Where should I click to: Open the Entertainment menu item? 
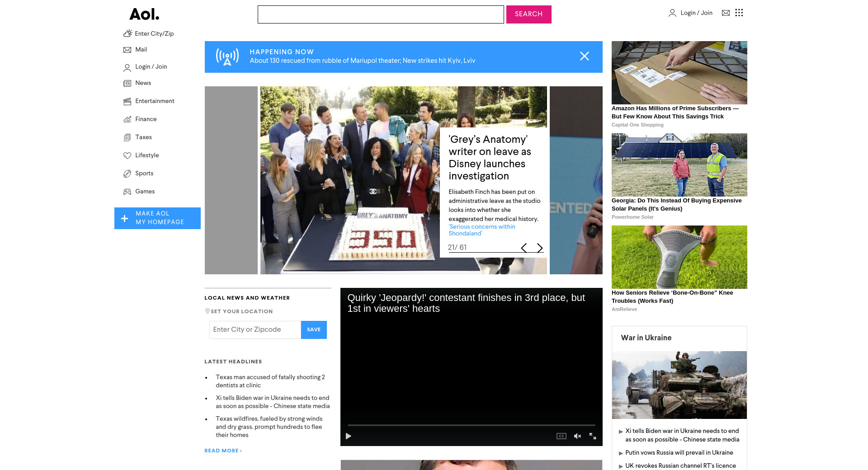[155, 101]
